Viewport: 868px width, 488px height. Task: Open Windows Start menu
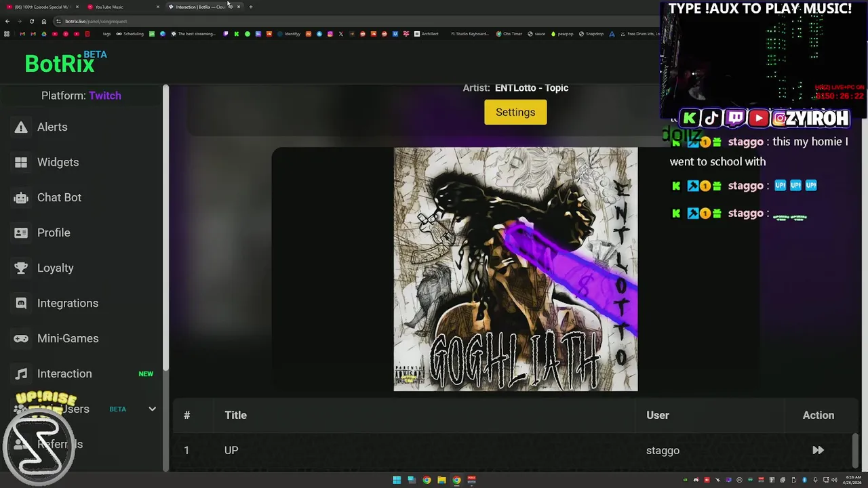tap(397, 480)
